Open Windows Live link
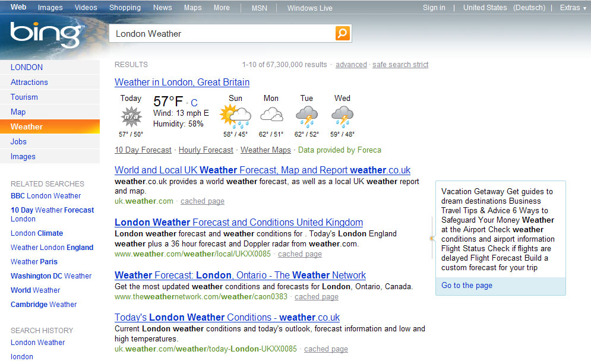 tap(310, 8)
